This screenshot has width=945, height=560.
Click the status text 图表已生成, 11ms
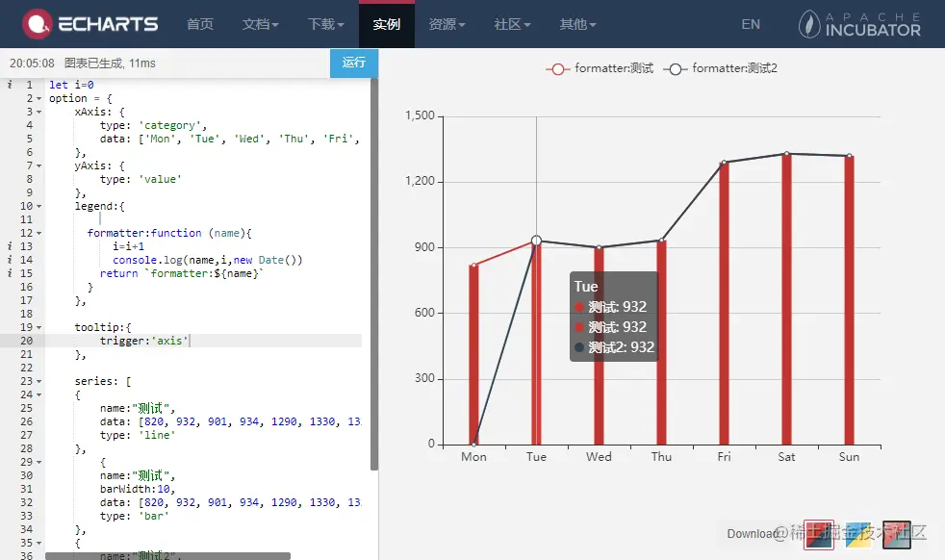pyautogui.click(x=110, y=64)
